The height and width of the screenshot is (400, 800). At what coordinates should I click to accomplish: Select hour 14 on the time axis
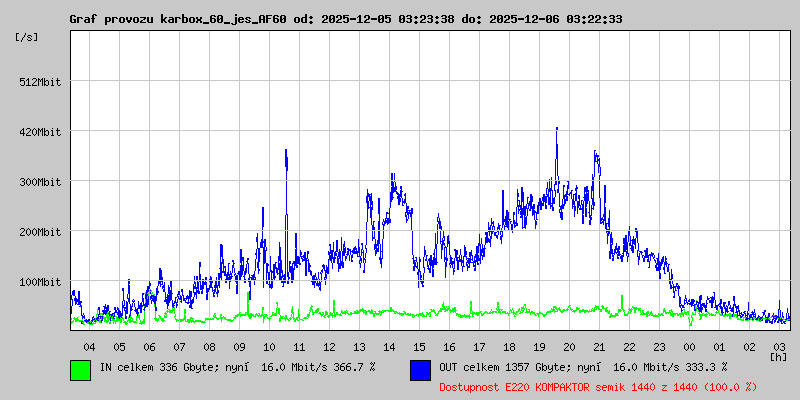(x=389, y=346)
